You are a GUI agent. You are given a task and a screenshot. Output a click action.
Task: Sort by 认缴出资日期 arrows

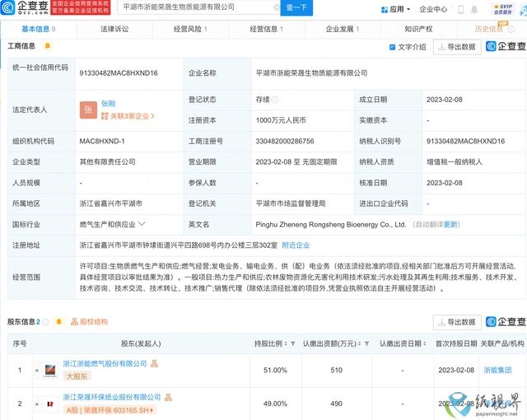[425, 343]
